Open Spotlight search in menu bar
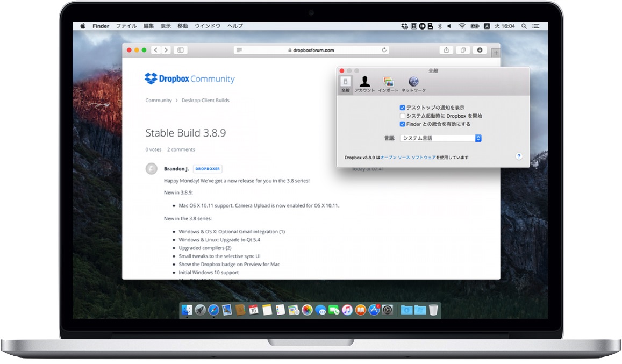 click(x=524, y=26)
